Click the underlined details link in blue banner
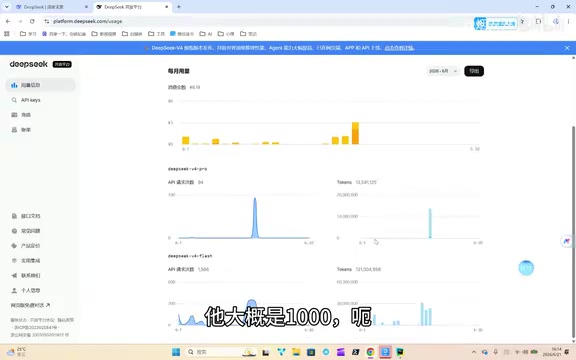 399,48
